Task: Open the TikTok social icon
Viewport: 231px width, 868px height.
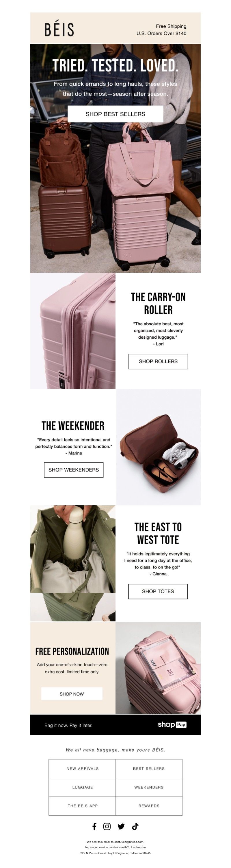Action: click(135, 826)
